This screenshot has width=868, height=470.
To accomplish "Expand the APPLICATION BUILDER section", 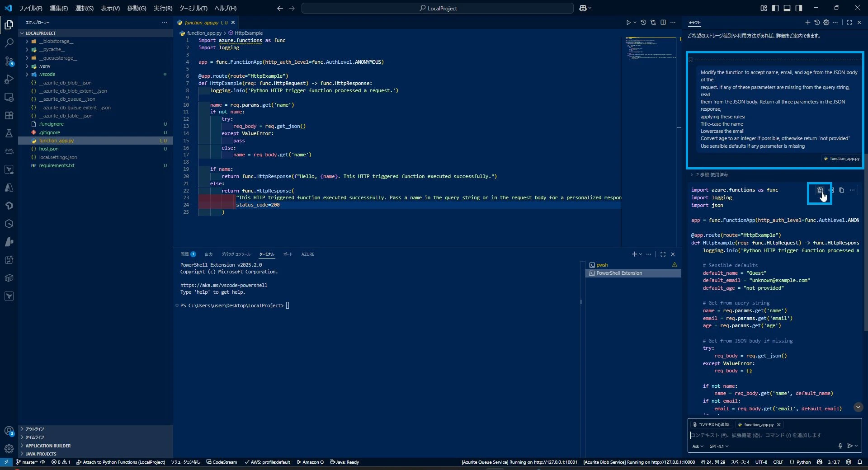I will tap(95, 446).
